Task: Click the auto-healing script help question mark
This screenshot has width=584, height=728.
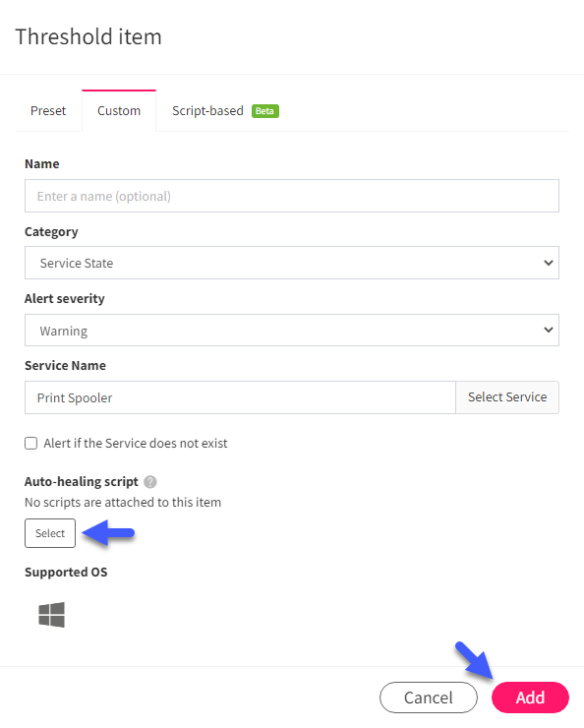Action: (x=149, y=482)
